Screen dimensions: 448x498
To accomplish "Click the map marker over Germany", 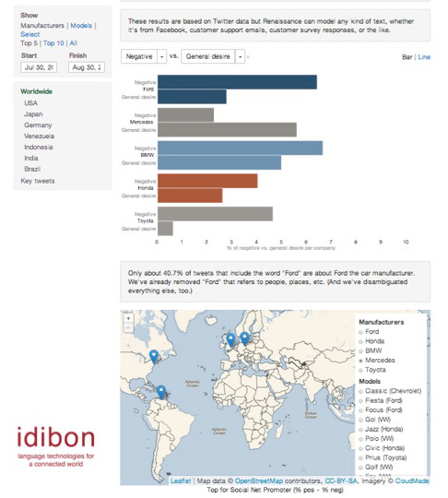I will [244, 338].
